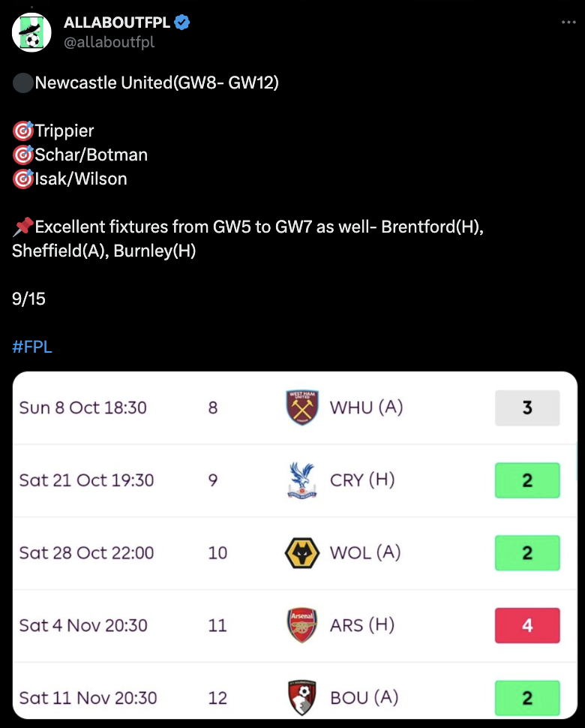Click the West Ham United crest

tap(302, 408)
